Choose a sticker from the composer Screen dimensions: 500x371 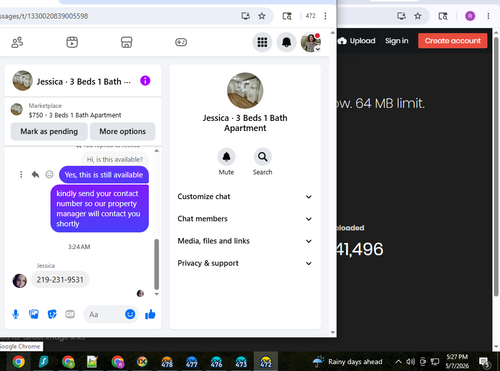click(52, 314)
